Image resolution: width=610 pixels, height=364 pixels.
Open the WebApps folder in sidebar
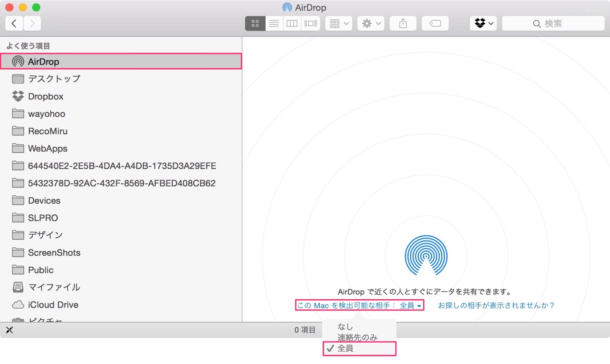click(x=121, y=149)
